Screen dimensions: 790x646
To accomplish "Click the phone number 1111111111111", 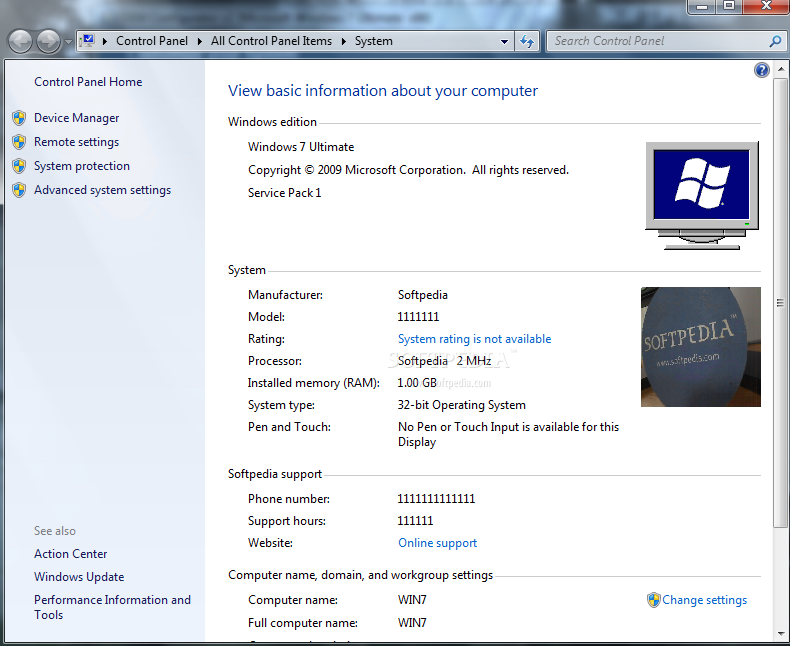I will coord(436,499).
